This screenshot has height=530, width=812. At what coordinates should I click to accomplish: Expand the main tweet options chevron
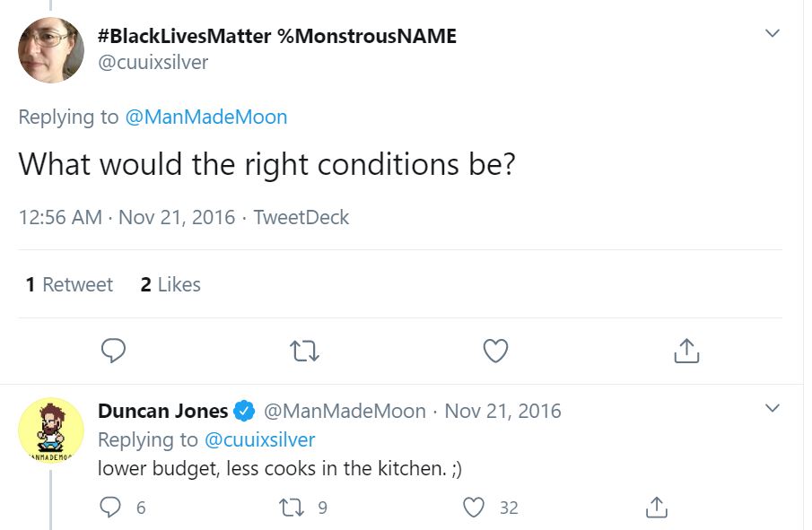tap(772, 34)
